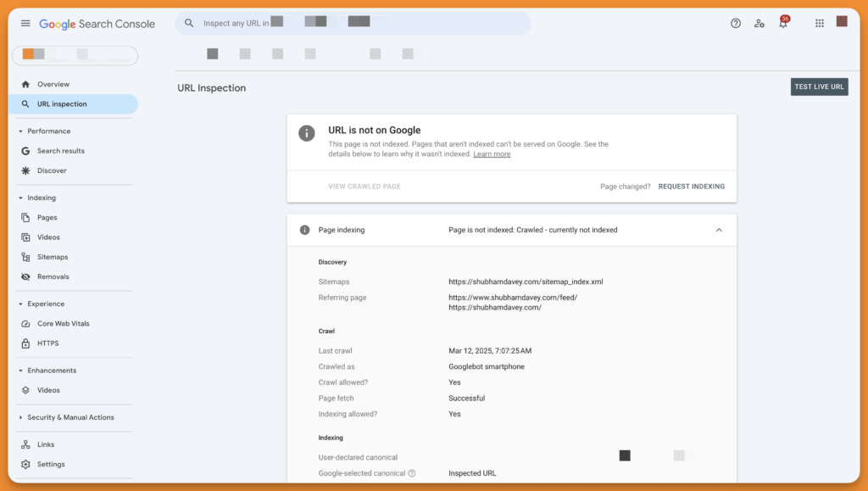Click the Sitemaps icon
Viewport: 868px width, 491px height.
25,257
